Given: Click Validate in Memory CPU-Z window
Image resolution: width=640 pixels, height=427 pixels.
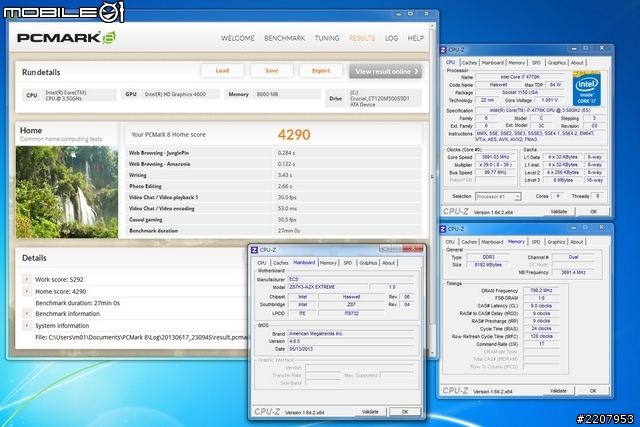Looking at the screenshot, I should click(x=558, y=391).
